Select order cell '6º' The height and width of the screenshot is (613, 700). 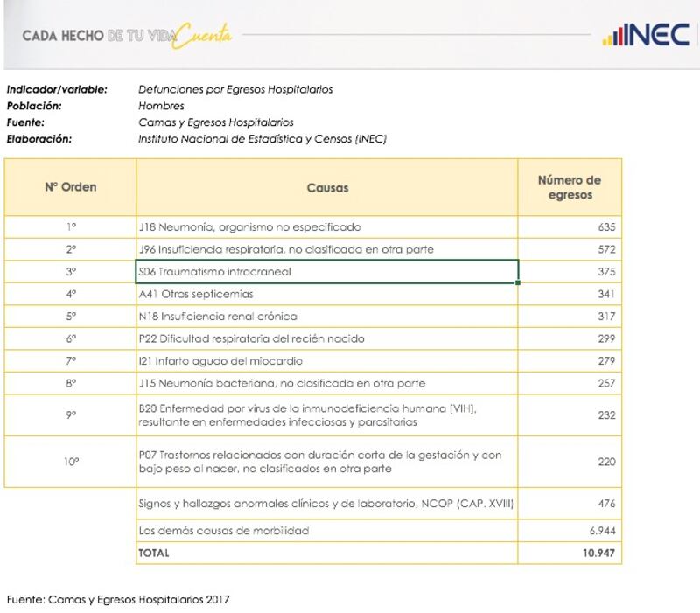point(71,338)
